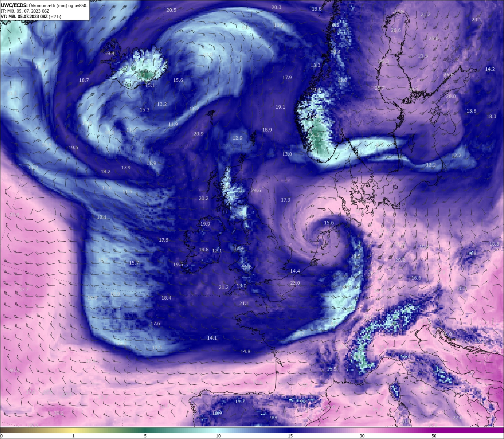Image resolution: width=504 pixels, height=439 pixels.
Task: Click the value 15.1 south of Iceland
Action: coord(150,85)
